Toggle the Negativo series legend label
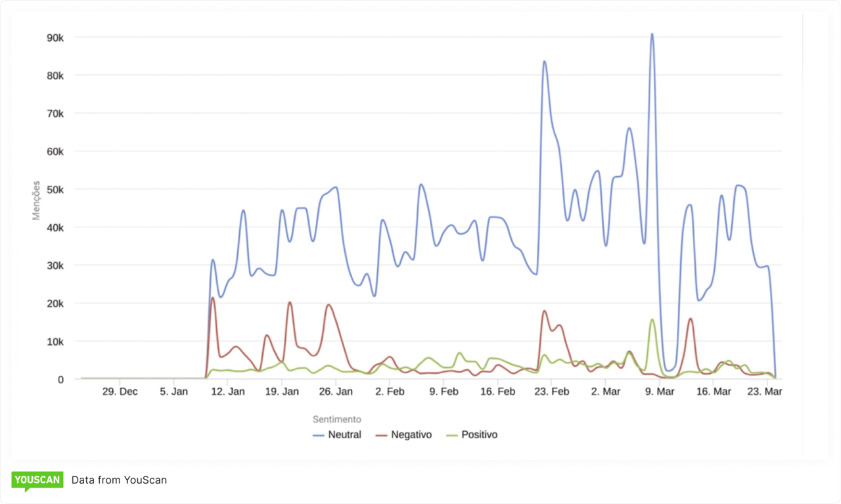 click(x=411, y=435)
